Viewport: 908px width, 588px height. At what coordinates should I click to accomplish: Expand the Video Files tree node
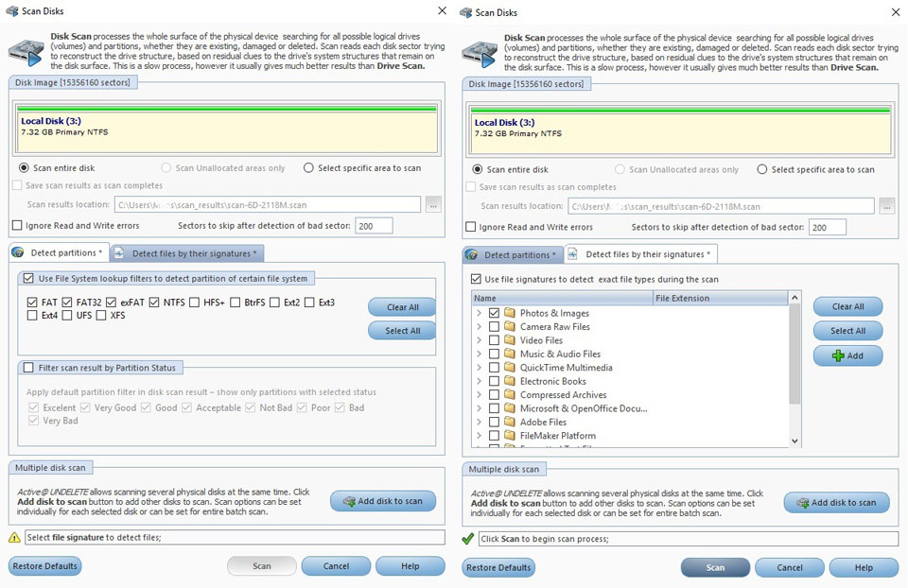pos(479,340)
